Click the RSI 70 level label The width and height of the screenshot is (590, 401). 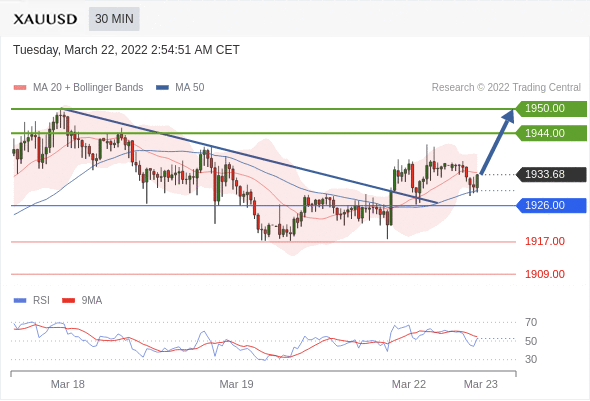point(531,322)
